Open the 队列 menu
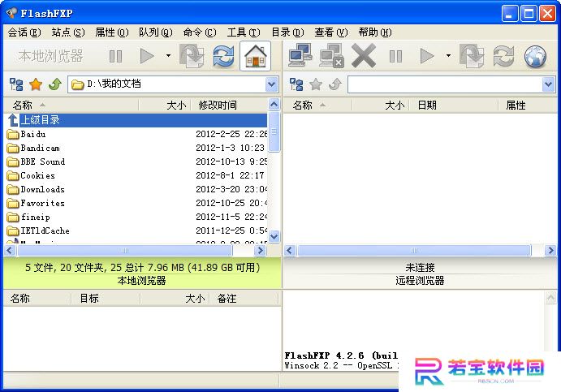561x392 pixels. pyautogui.click(x=156, y=32)
